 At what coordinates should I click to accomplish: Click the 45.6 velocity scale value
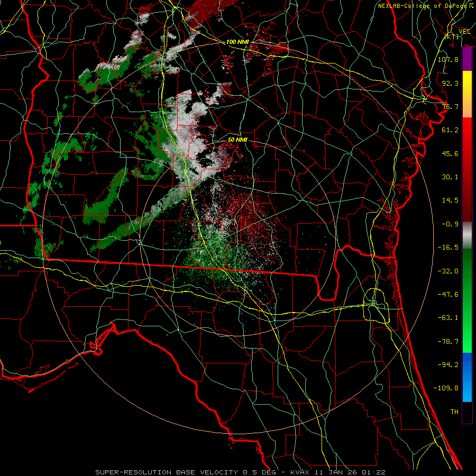click(450, 153)
